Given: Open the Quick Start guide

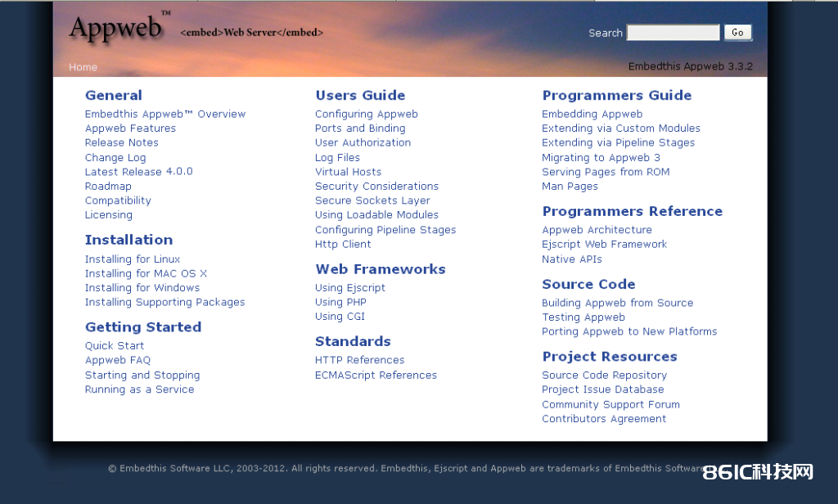Looking at the screenshot, I should (115, 346).
